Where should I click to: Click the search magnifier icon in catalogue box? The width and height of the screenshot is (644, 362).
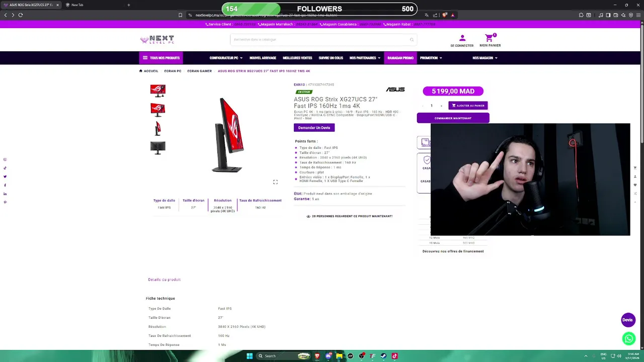(412, 40)
